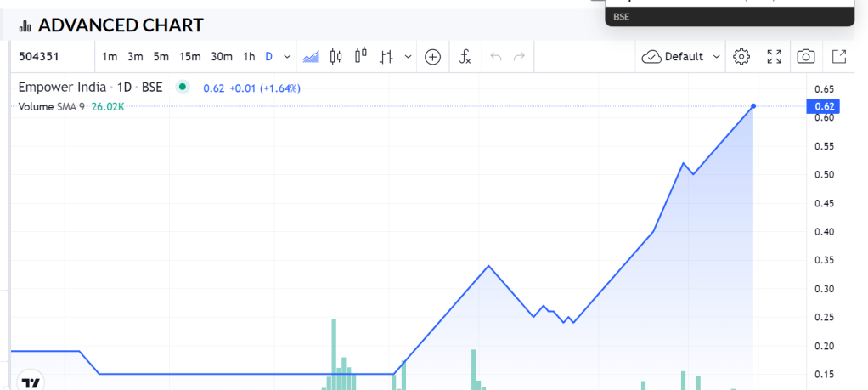Image resolution: width=868 pixels, height=390 pixels.
Task: Select the 1h time interval
Action: click(x=249, y=57)
